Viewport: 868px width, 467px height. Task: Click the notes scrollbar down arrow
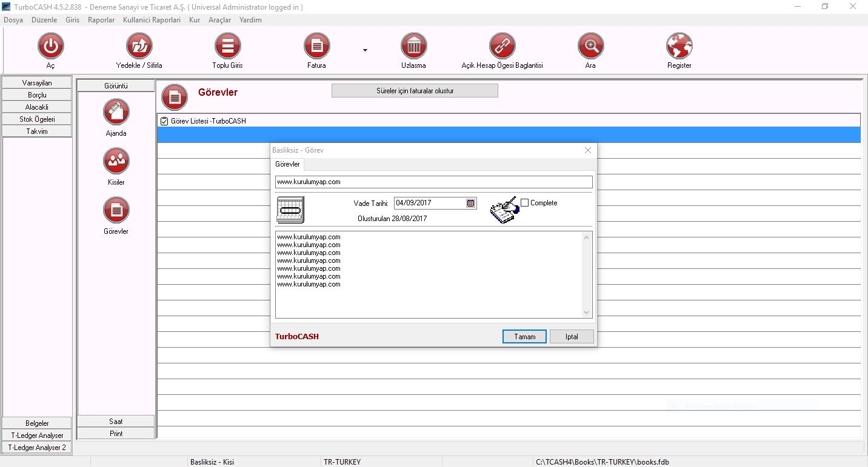586,313
